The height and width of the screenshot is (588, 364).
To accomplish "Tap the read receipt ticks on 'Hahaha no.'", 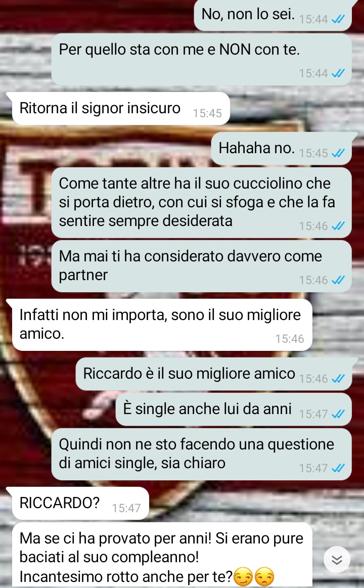I will (x=338, y=153).
